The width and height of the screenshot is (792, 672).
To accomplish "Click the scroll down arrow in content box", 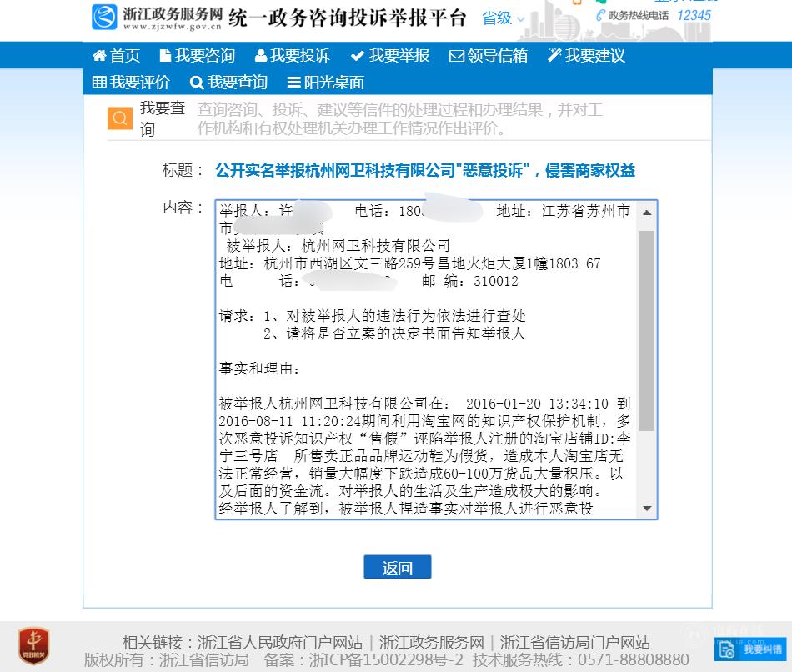I will pos(647,509).
